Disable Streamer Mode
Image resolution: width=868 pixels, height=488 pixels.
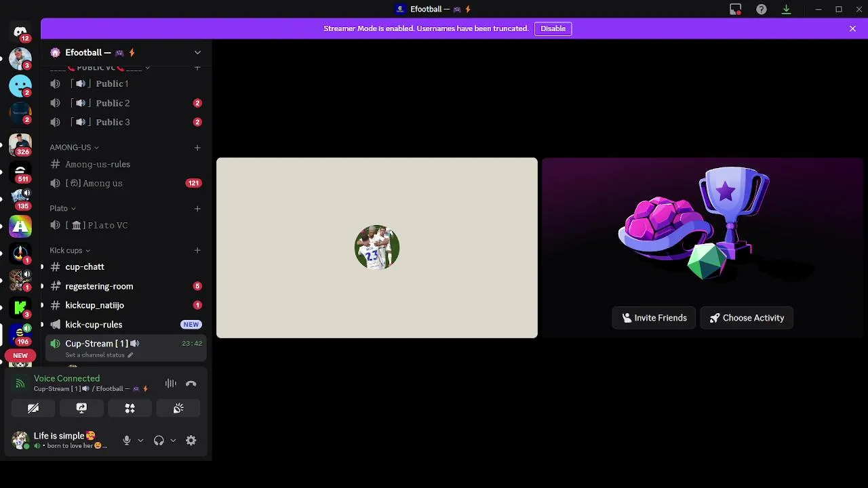pos(553,28)
